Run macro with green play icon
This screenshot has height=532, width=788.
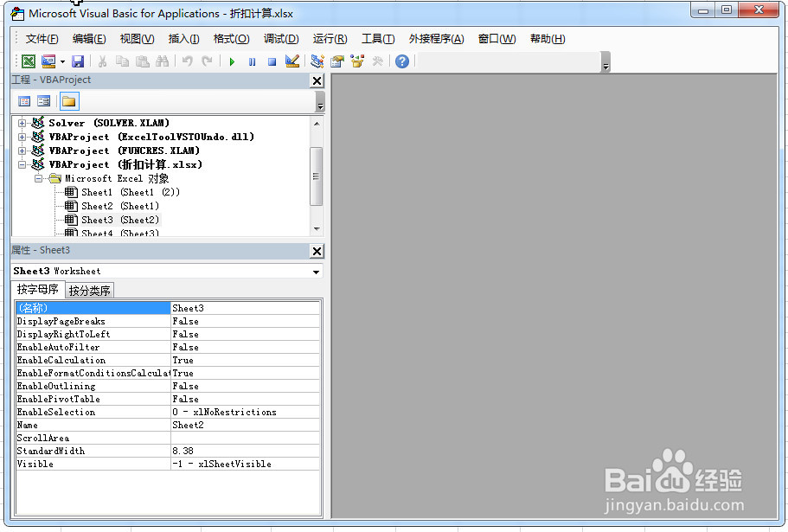pos(232,61)
